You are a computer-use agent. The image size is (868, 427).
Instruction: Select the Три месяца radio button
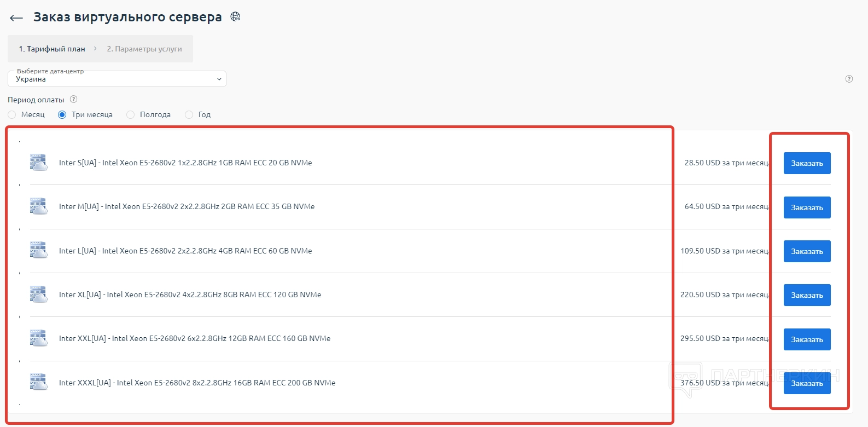62,115
